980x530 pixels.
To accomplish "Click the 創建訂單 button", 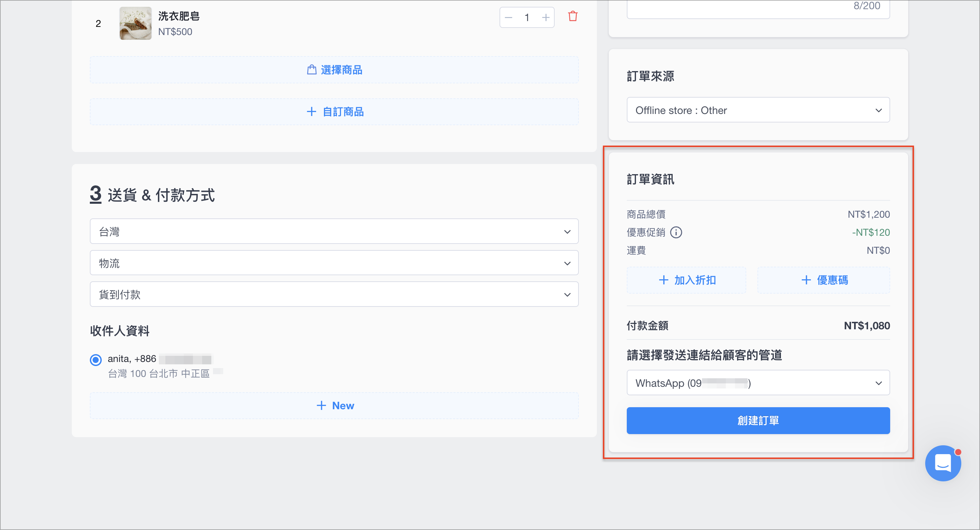I will (758, 420).
